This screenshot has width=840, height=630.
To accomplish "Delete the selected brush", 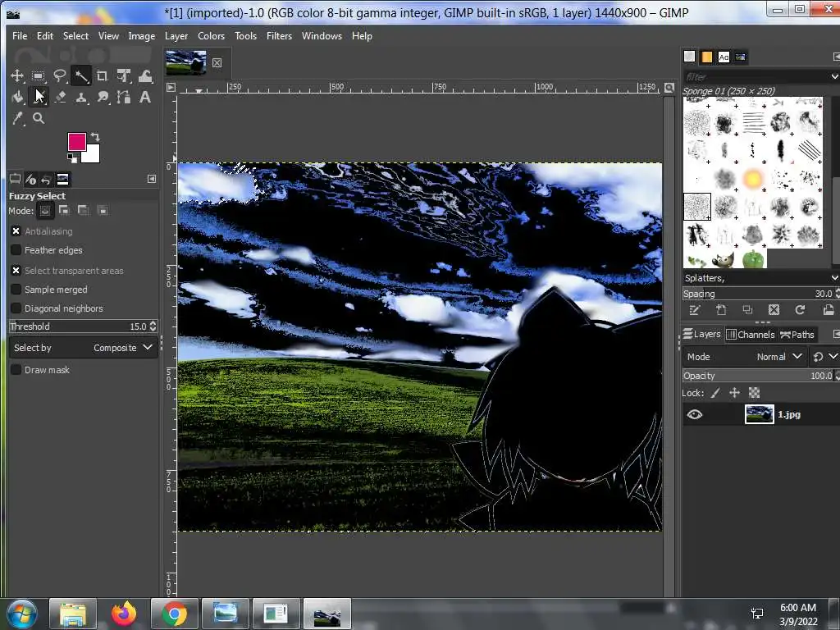I will [x=774, y=310].
